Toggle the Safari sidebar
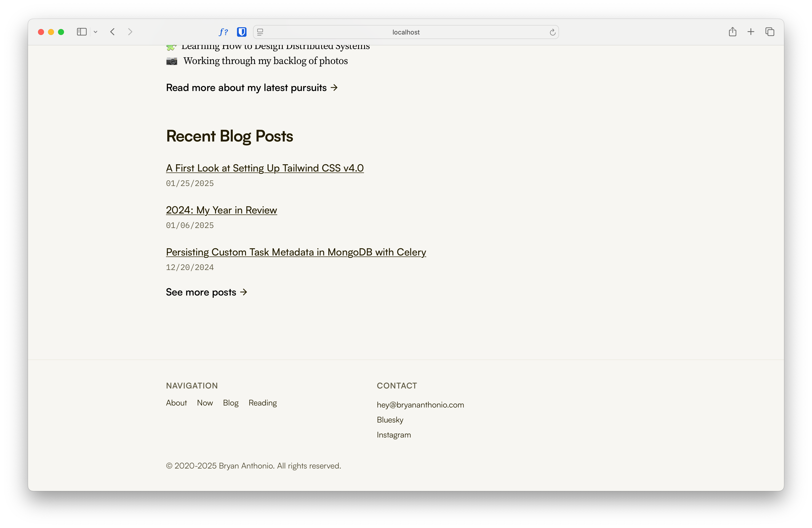This screenshot has height=528, width=812. [81, 32]
